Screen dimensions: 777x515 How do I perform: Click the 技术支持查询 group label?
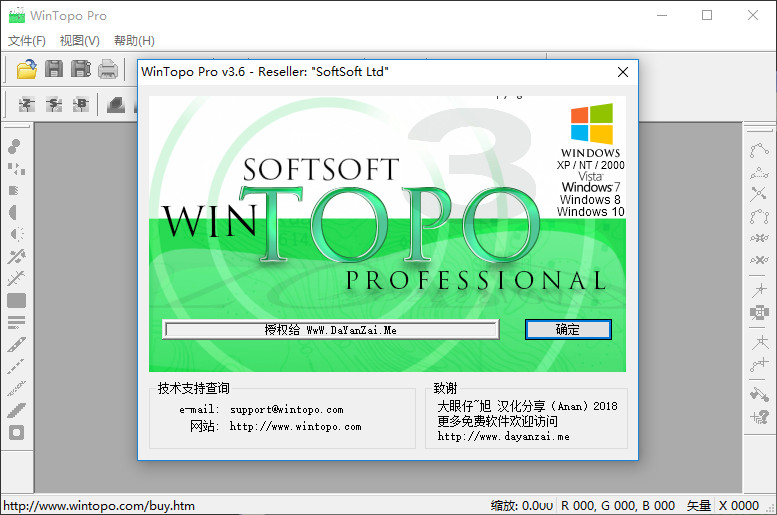click(x=194, y=388)
